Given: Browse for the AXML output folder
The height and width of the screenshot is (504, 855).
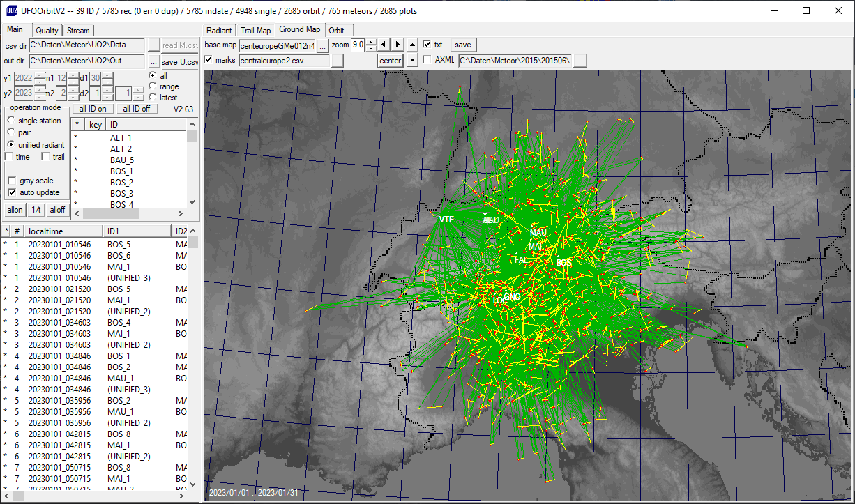Looking at the screenshot, I should [x=580, y=61].
